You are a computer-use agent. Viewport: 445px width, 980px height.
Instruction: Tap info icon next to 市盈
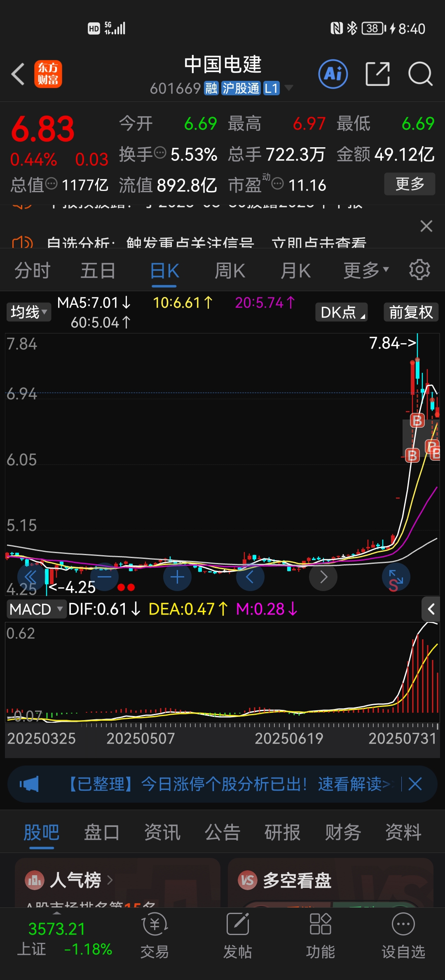pos(278,184)
